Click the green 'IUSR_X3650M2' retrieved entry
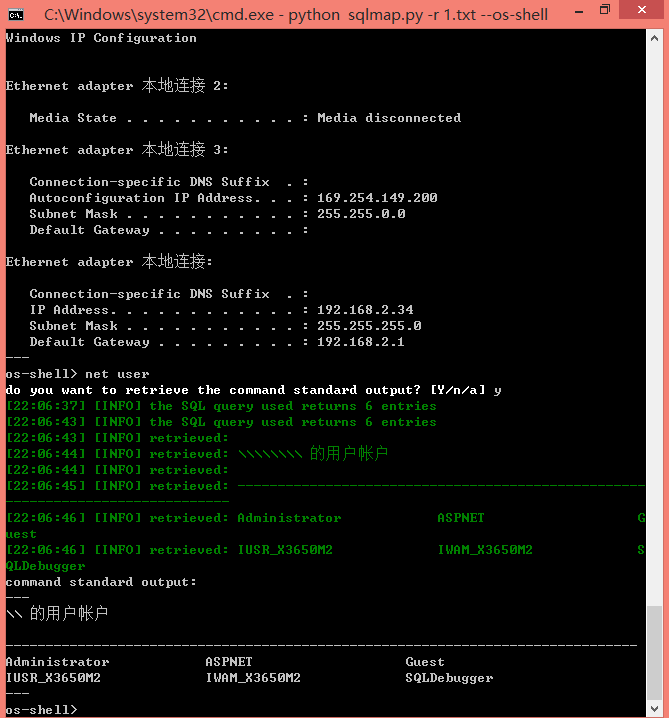The image size is (669, 718). click(x=285, y=550)
